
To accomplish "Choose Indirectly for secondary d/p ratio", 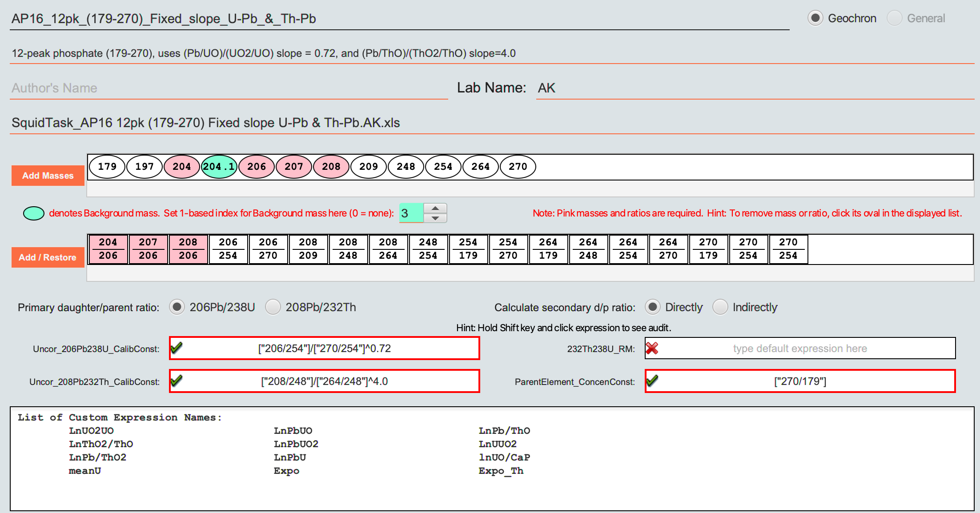I will coord(720,307).
